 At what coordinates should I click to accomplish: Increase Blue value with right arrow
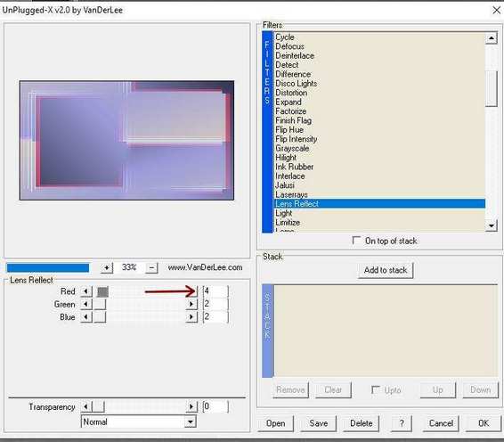coord(191,317)
